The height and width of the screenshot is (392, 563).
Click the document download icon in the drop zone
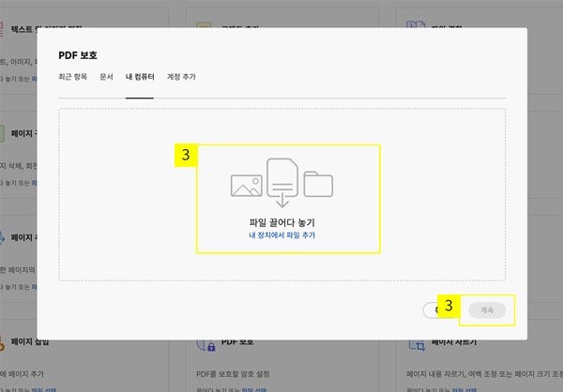tap(282, 182)
